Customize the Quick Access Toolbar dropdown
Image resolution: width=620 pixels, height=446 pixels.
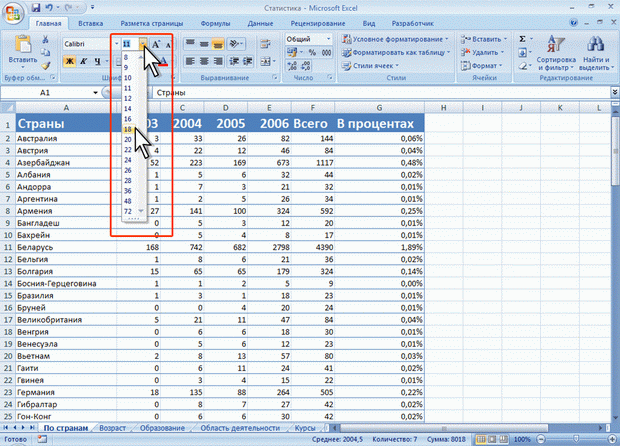tap(93, 8)
